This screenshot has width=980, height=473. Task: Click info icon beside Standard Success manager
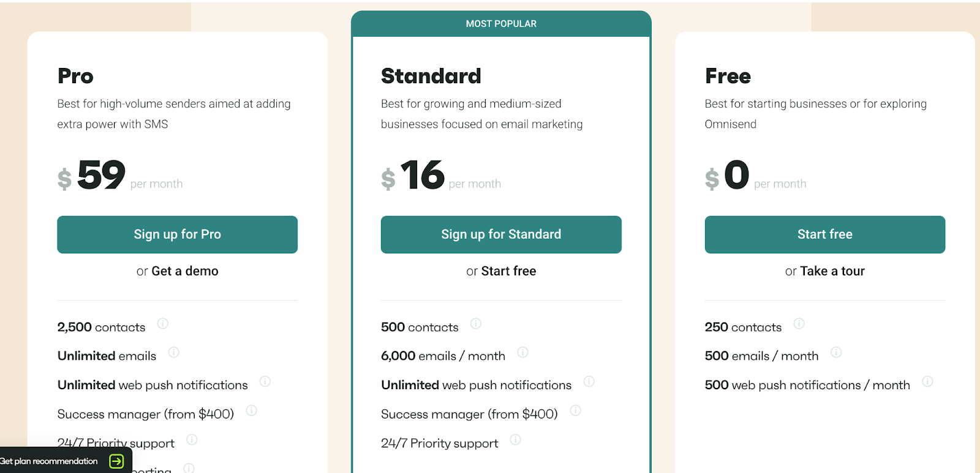[x=575, y=411]
